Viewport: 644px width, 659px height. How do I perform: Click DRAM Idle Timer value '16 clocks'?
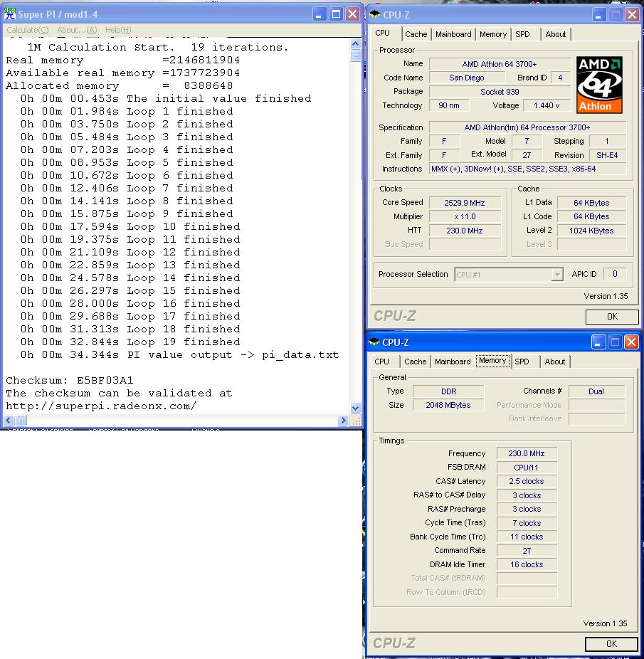tap(527, 564)
